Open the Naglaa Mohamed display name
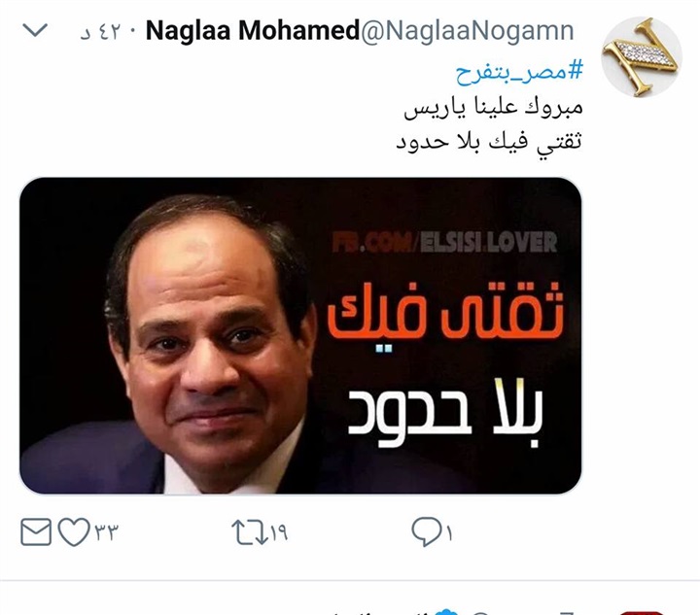700x615 pixels. tap(253, 31)
